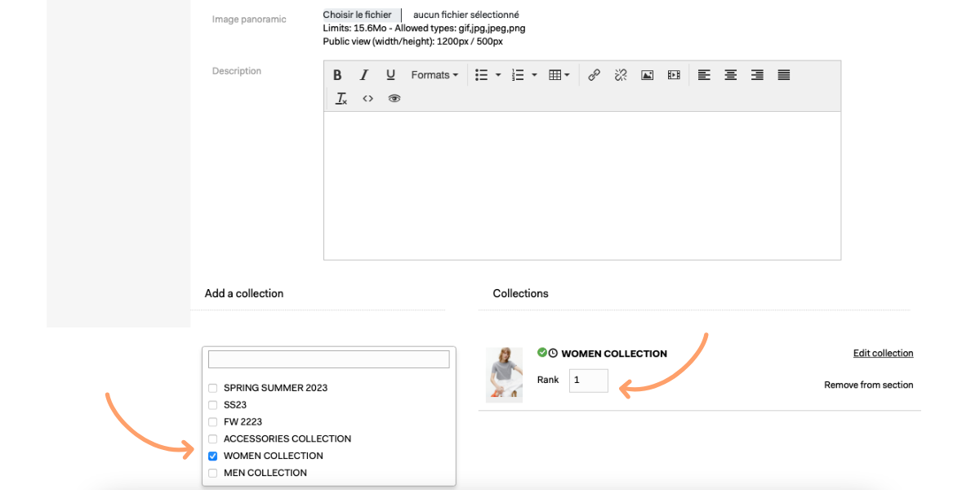
Task: Uncheck the WOMEN COLLECTION checkbox
Action: pos(213,456)
